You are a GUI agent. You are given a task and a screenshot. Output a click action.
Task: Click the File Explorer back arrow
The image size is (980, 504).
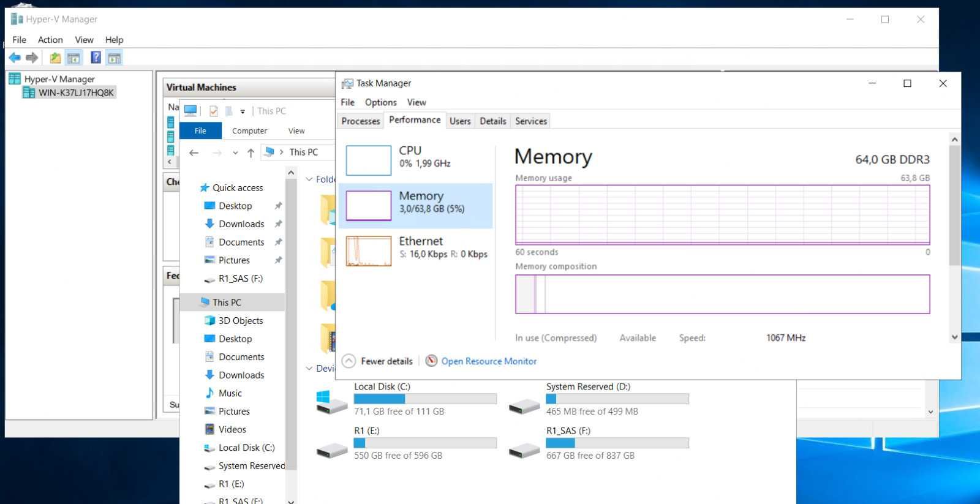pos(194,152)
